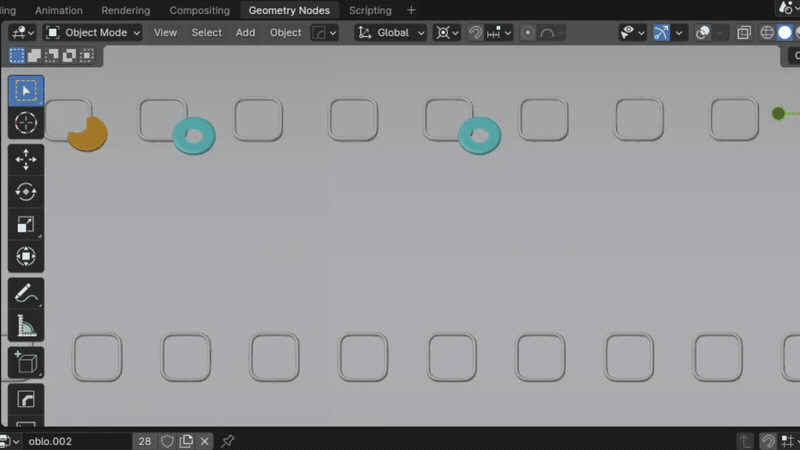Click the oblo.002 name field

[78, 441]
